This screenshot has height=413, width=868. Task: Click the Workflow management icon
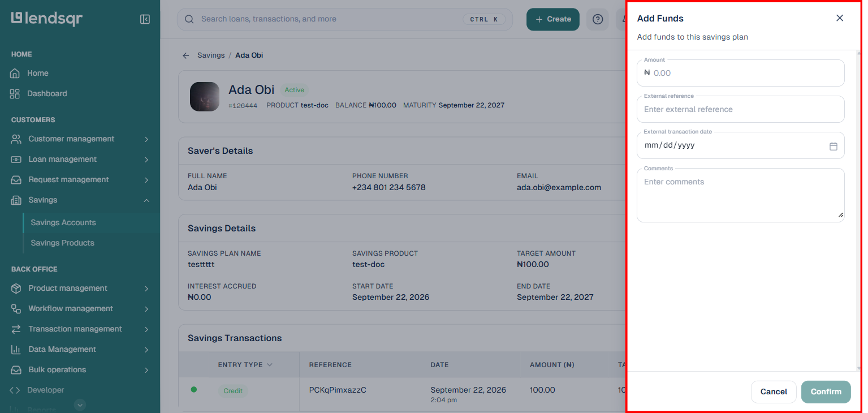point(16,308)
